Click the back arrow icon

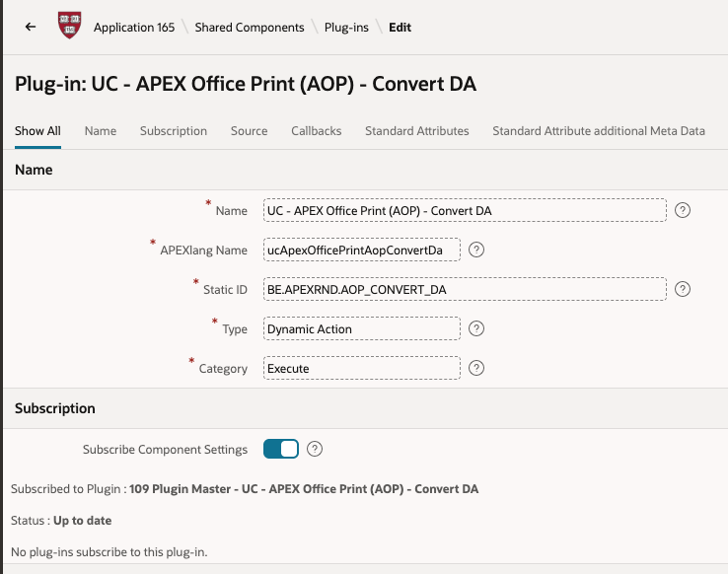point(31,27)
